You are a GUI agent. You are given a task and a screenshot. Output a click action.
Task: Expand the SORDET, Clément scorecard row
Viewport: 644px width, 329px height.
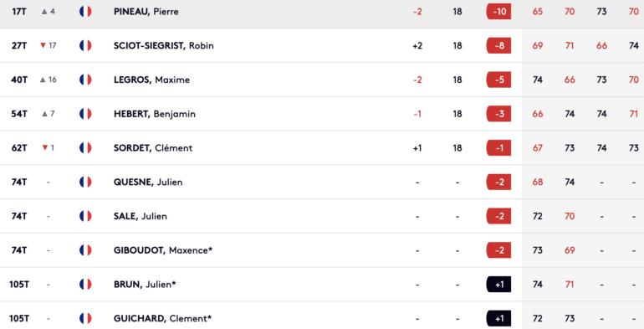(x=322, y=148)
